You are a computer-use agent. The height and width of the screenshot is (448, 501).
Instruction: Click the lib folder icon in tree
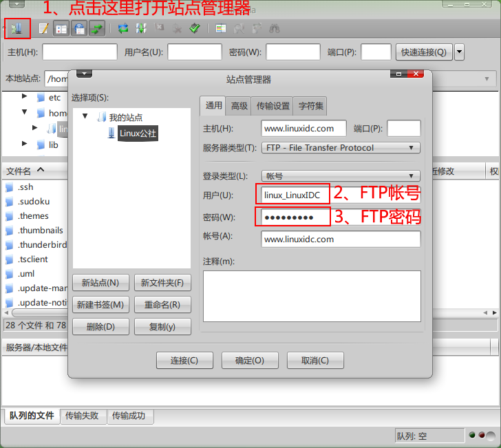41,145
